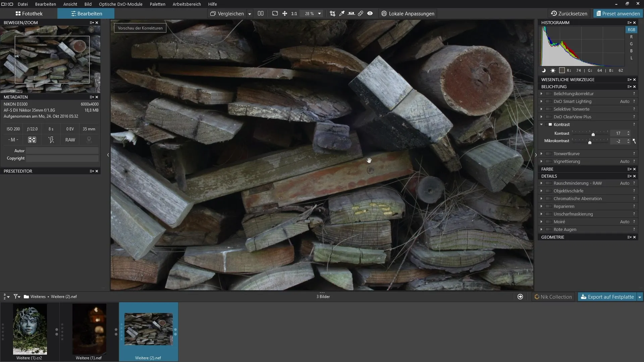Select the move/pan hand tool
Screen dimensions: 644x362
[x=285, y=13]
